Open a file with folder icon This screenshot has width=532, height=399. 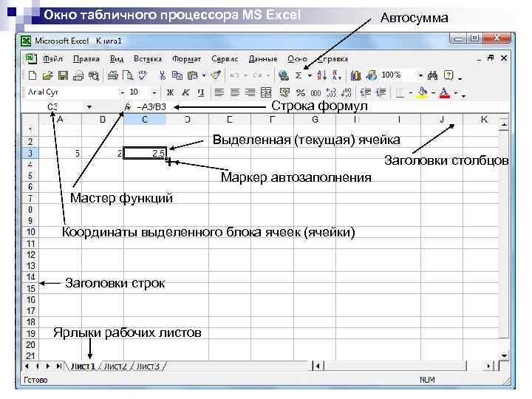(x=48, y=75)
